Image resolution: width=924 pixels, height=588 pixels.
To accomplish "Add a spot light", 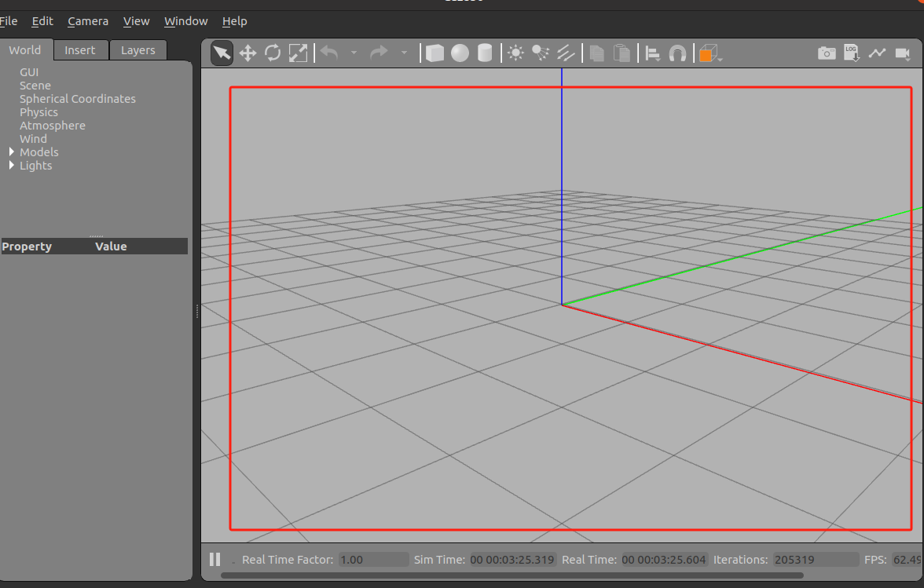I will pos(541,53).
